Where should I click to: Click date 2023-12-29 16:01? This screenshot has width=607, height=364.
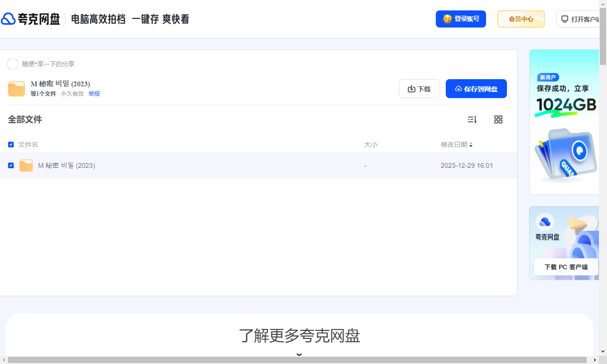tap(467, 165)
